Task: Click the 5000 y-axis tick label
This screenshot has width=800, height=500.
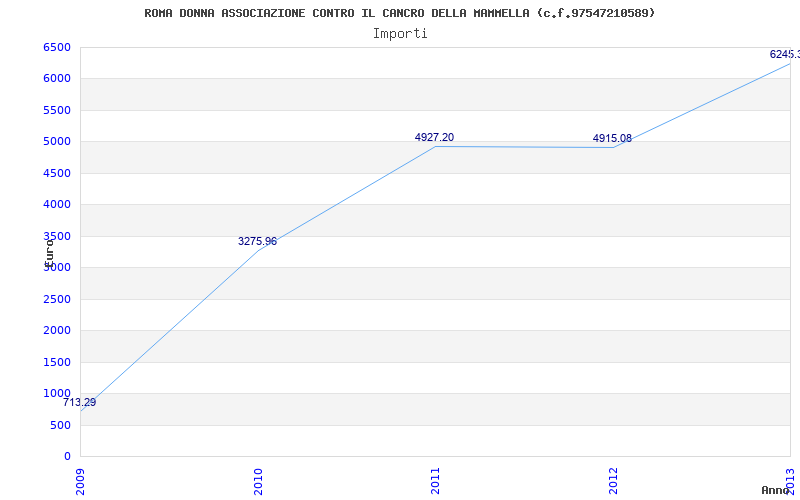Action: click(57, 142)
